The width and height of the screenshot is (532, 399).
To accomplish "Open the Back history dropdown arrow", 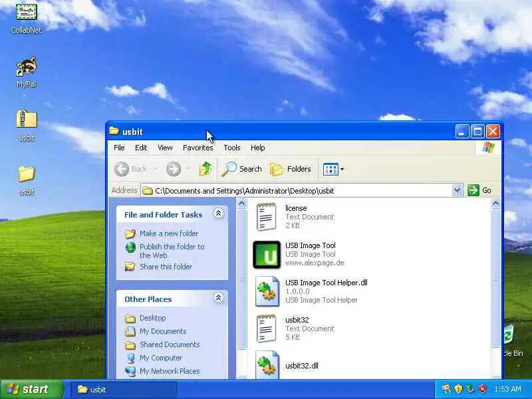I will click(155, 169).
